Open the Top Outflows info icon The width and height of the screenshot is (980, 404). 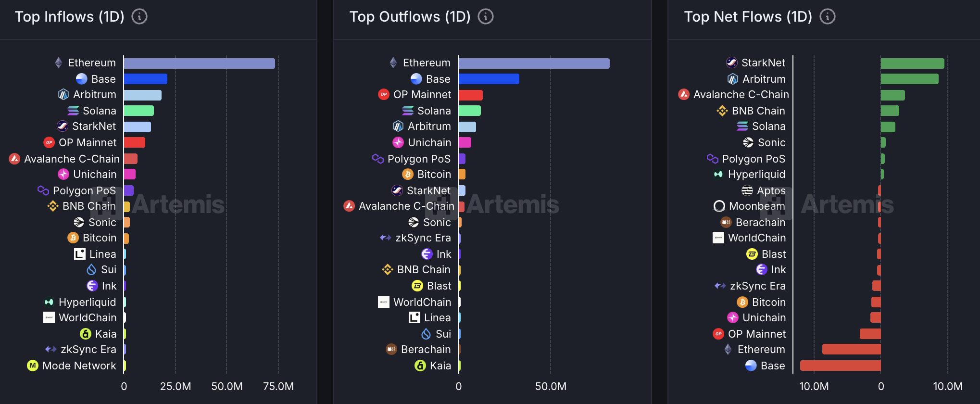[486, 17]
